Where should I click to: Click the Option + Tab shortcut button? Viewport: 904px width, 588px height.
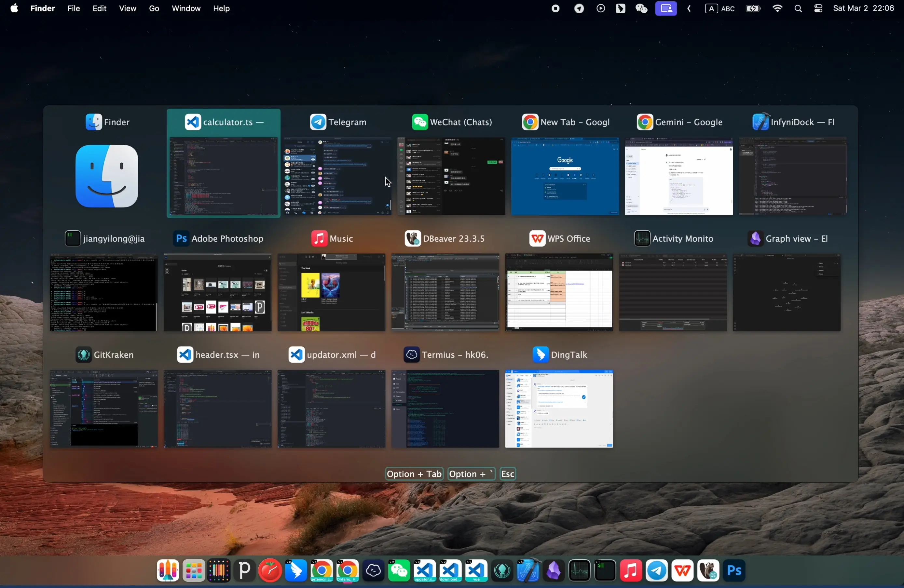click(414, 474)
